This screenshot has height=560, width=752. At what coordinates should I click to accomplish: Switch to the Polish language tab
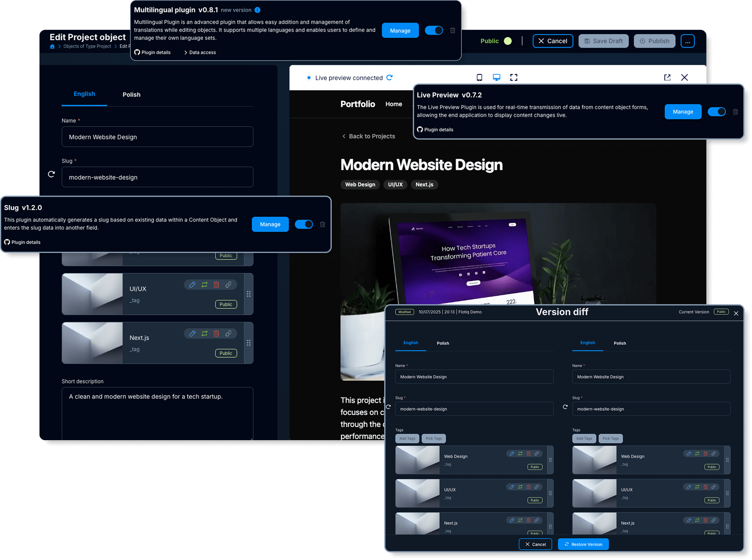(131, 95)
